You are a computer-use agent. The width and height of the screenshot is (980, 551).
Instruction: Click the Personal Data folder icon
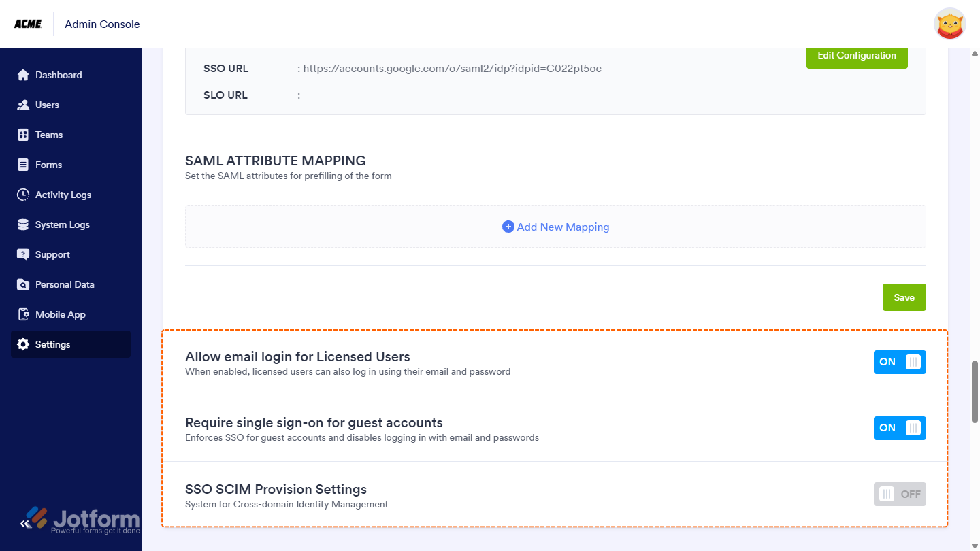23,284
